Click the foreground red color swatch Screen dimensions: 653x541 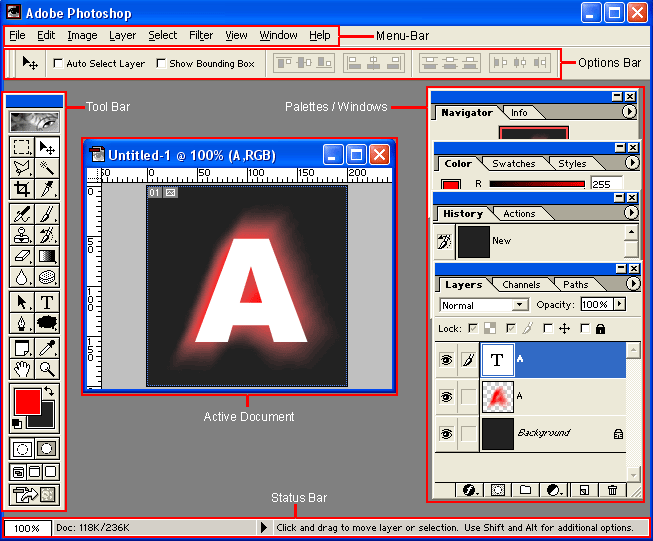click(x=27, y=402)
